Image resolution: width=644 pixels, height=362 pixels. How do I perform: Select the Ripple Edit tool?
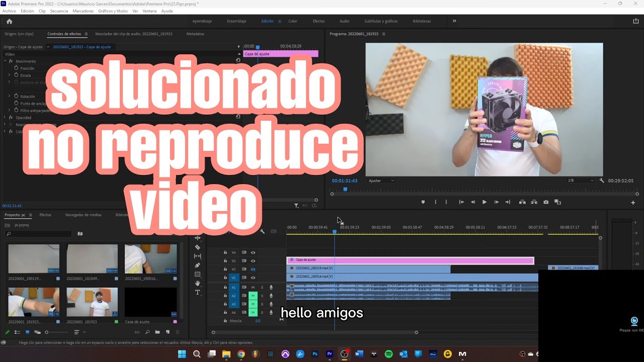tap(198, 238)
